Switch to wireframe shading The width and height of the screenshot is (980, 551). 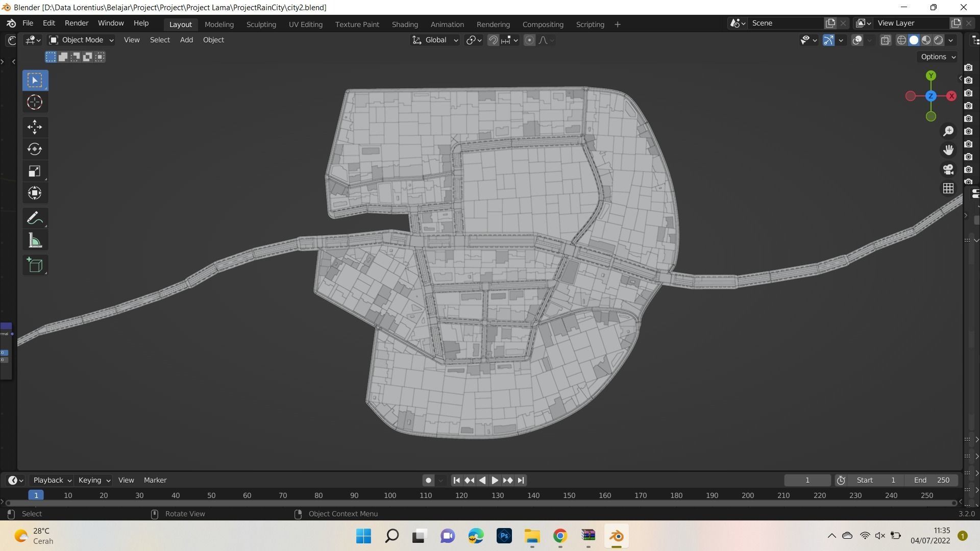(901, 40)
